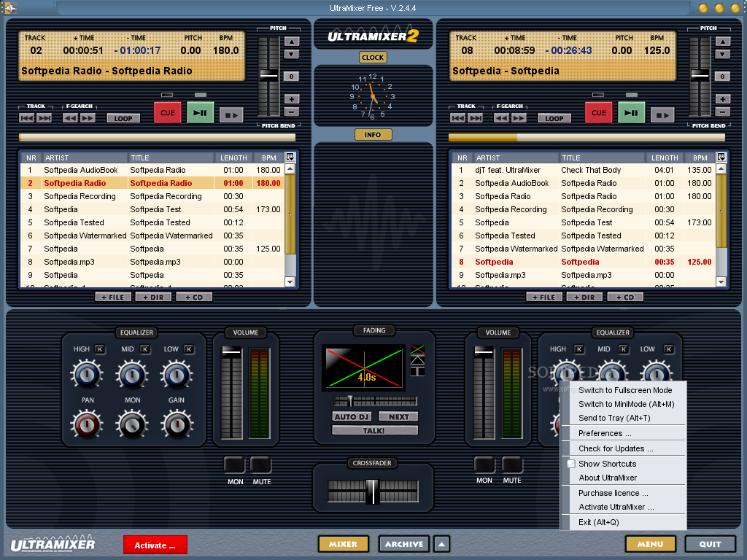The image size is (747, 560).
Task: Click next track button on right deck
Action: (x=476, y=118)
